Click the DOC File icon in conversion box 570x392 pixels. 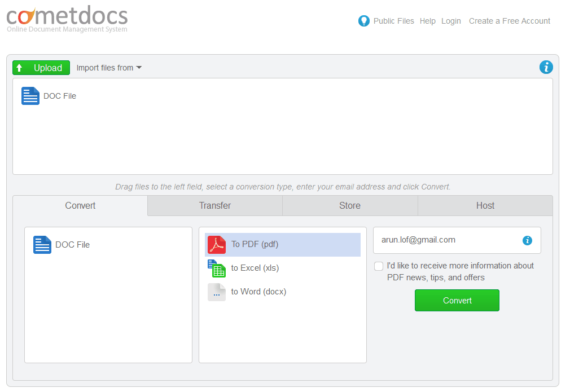pyautogui.click(x=42, y=245)
